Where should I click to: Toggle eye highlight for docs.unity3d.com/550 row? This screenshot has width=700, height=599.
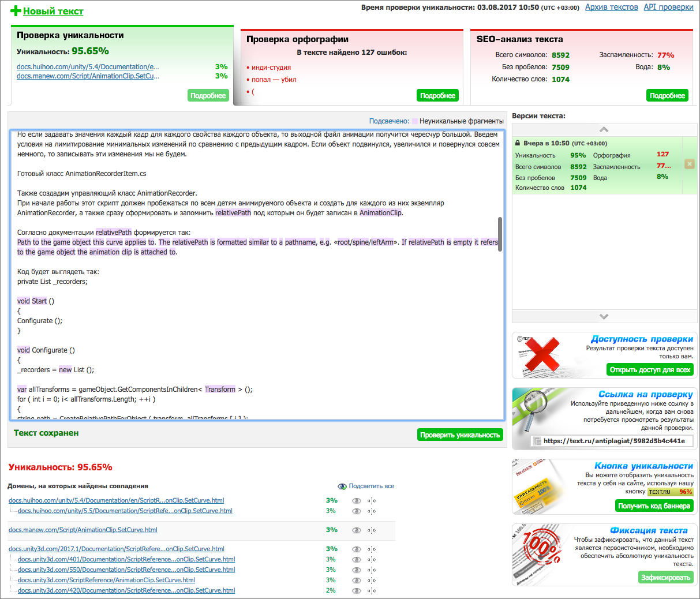[x=357, y=570]
